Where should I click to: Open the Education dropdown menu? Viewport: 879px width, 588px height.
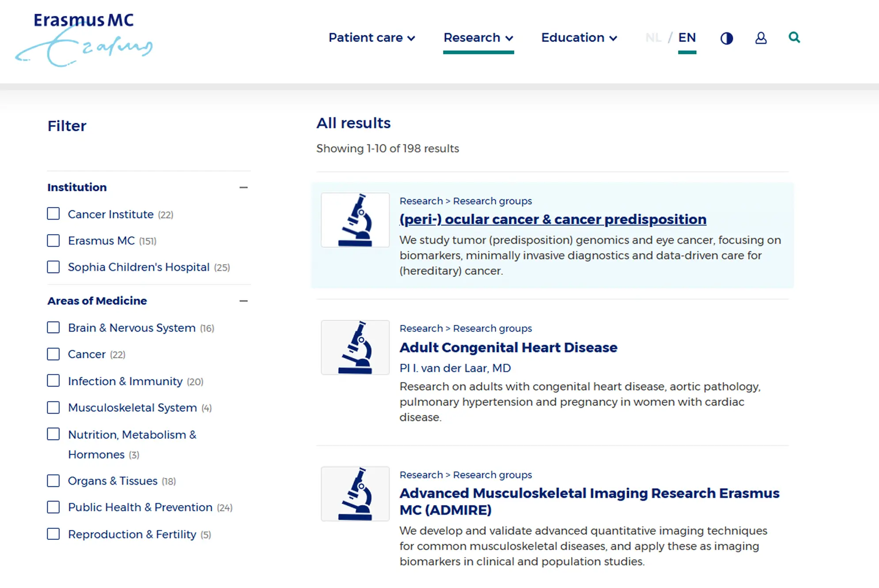coord(579,38)
